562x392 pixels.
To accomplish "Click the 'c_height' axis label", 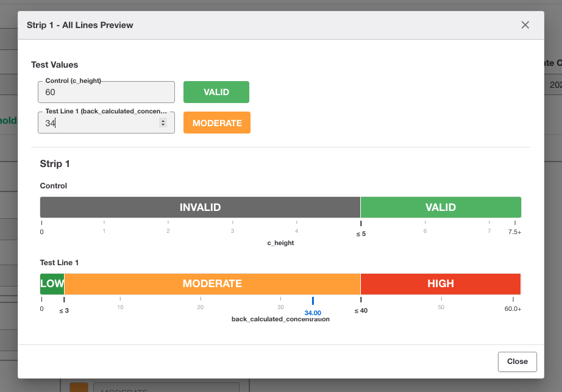I will pos(280,243).
